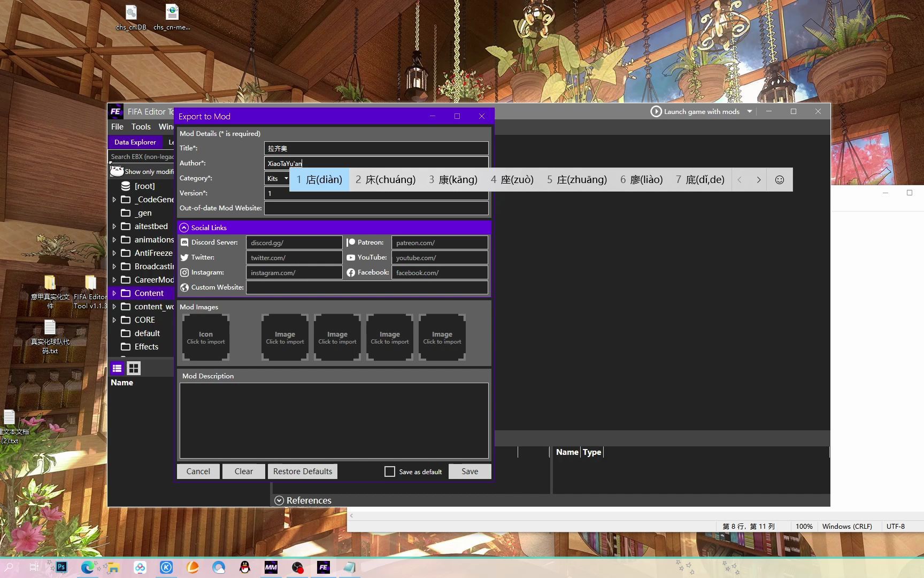Click the Custom Website globe icon

[184, 287]
